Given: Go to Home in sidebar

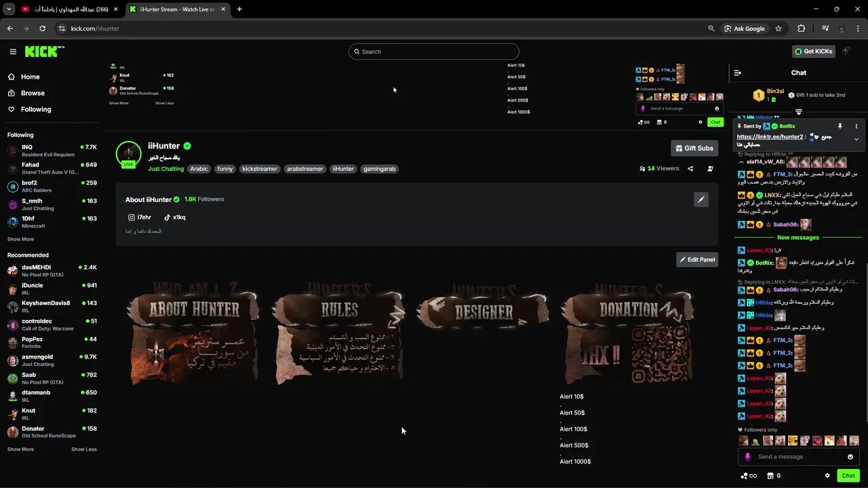Looking at the screenshot, I should coord(30,77).
